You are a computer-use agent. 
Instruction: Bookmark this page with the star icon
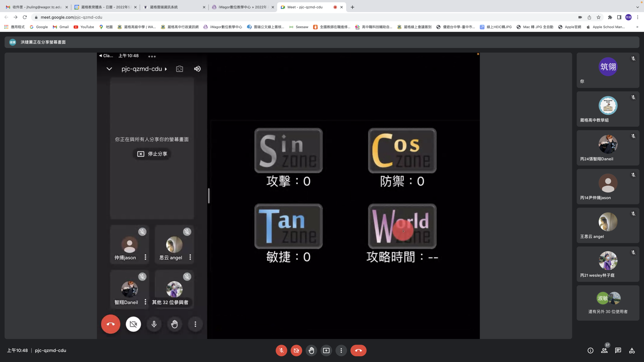tap(598, 17)
